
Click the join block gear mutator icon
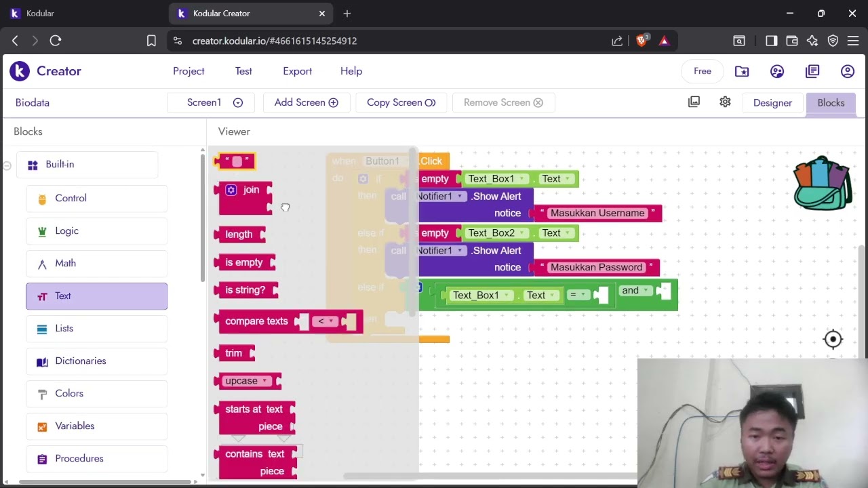[x=231, y=190]
